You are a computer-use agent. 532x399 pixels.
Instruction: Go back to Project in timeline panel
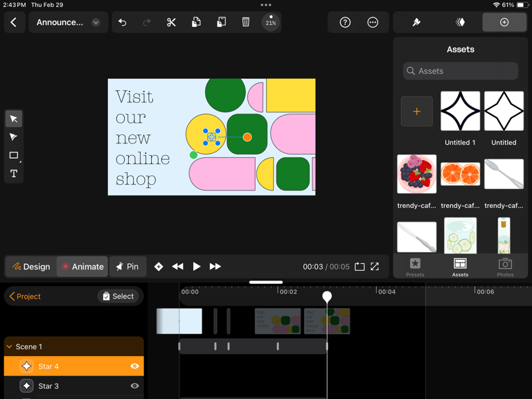click(25, 296)
